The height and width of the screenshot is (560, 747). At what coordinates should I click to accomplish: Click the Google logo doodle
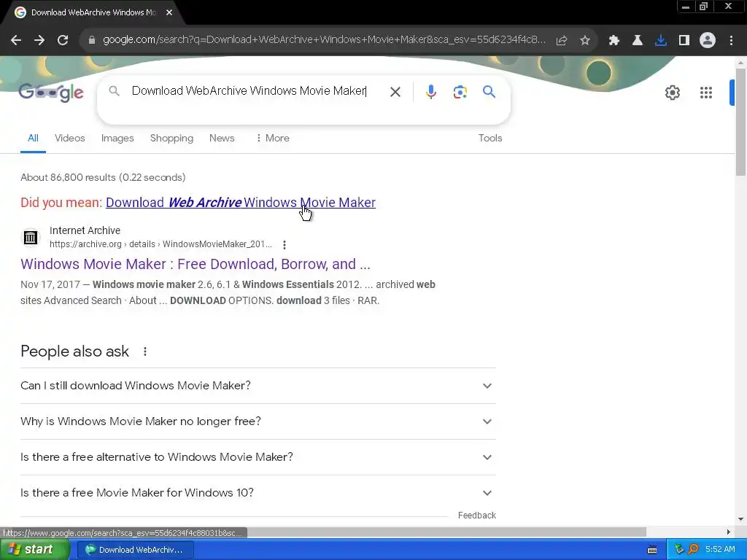pos(51,93)
